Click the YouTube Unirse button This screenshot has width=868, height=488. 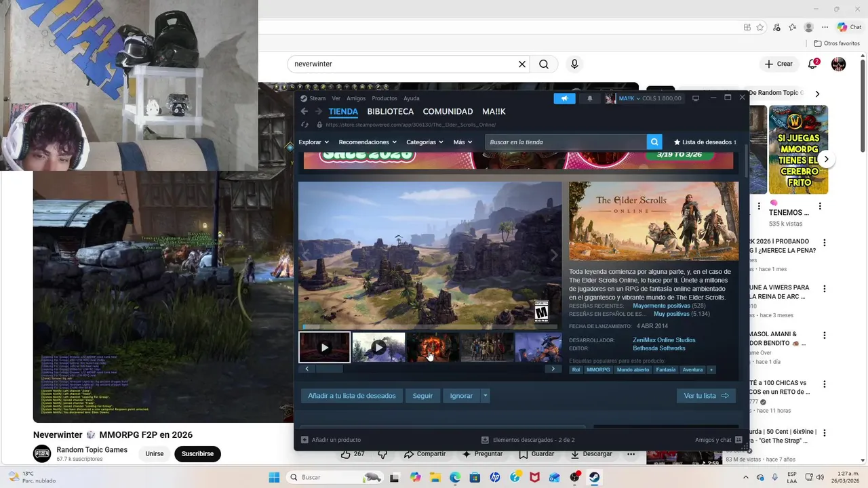click(x=155, y=453)
